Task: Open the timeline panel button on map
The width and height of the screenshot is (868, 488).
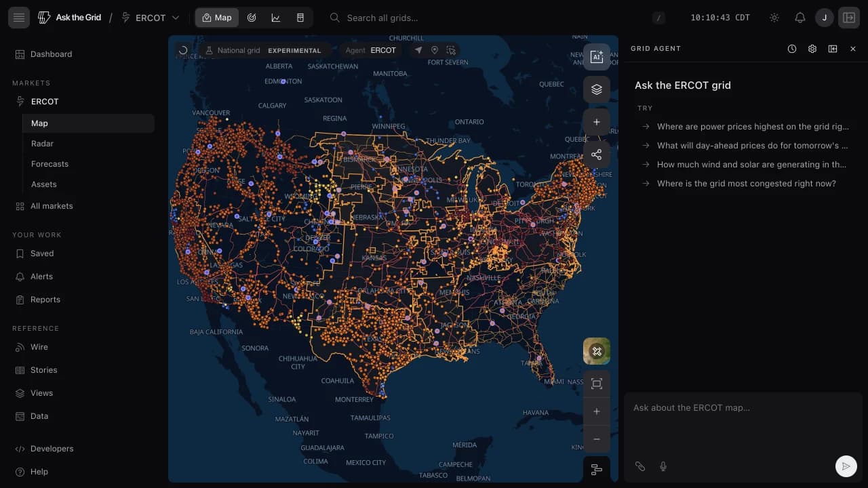Action: [x=597, y=470]
